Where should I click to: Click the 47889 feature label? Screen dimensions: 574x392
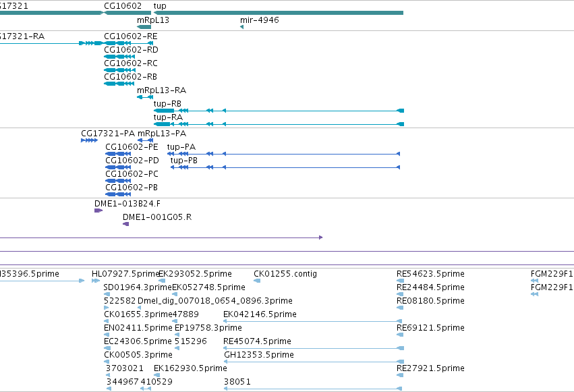[185, 314]
